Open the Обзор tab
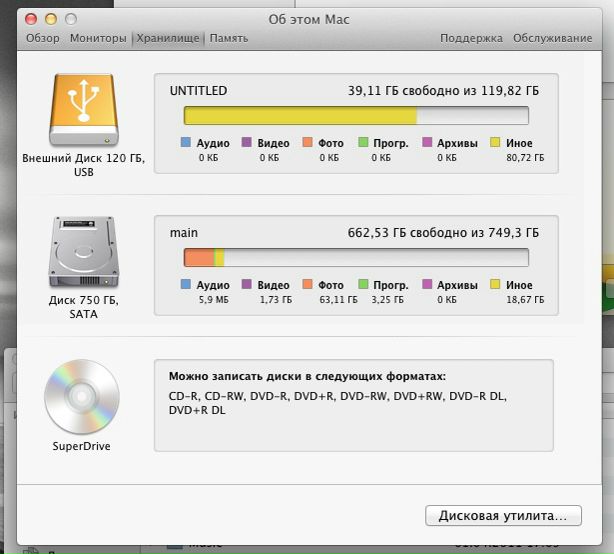Viewport: 614px width, 554px height. point(43,38)
